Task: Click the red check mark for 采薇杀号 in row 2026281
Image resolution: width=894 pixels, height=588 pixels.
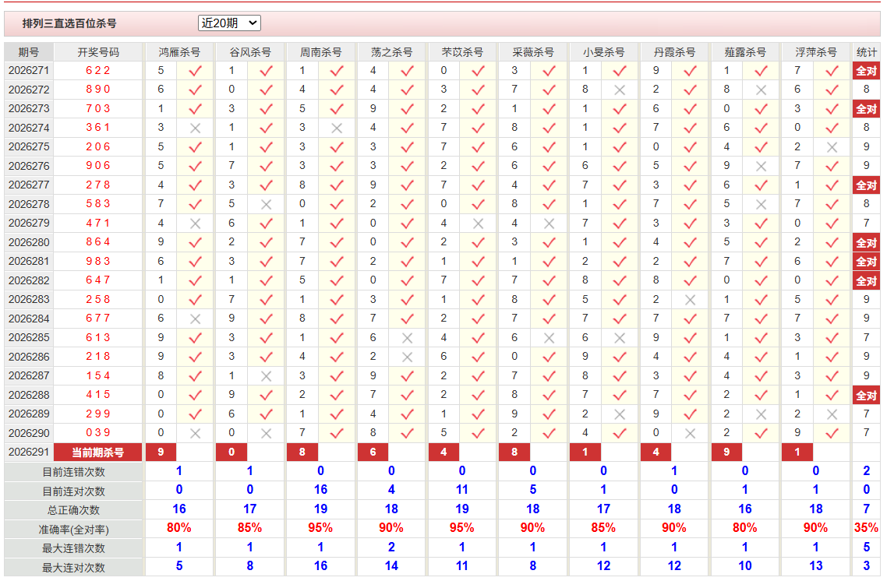Action: (549, 262)
